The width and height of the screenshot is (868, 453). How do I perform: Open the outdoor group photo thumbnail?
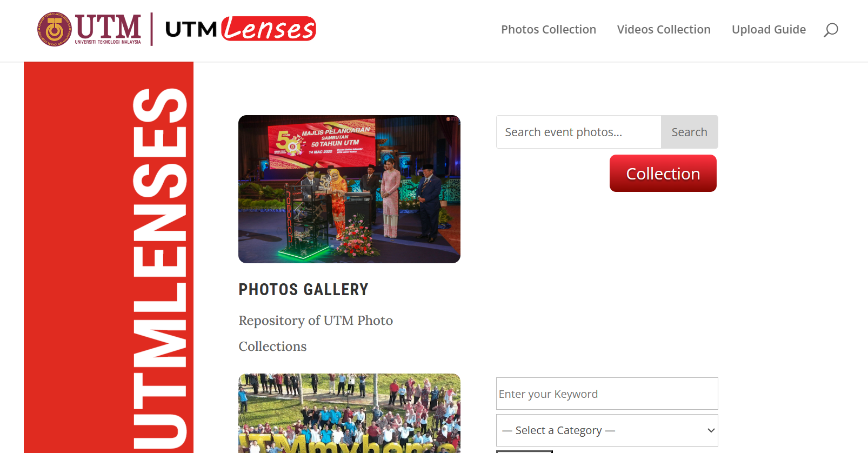tap(349, 413)
